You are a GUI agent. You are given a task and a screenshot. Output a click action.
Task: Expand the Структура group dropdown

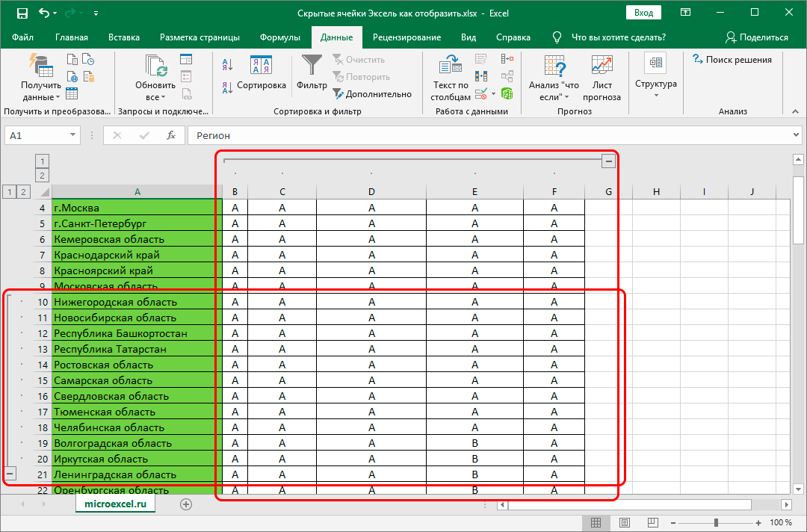point(656,75)
